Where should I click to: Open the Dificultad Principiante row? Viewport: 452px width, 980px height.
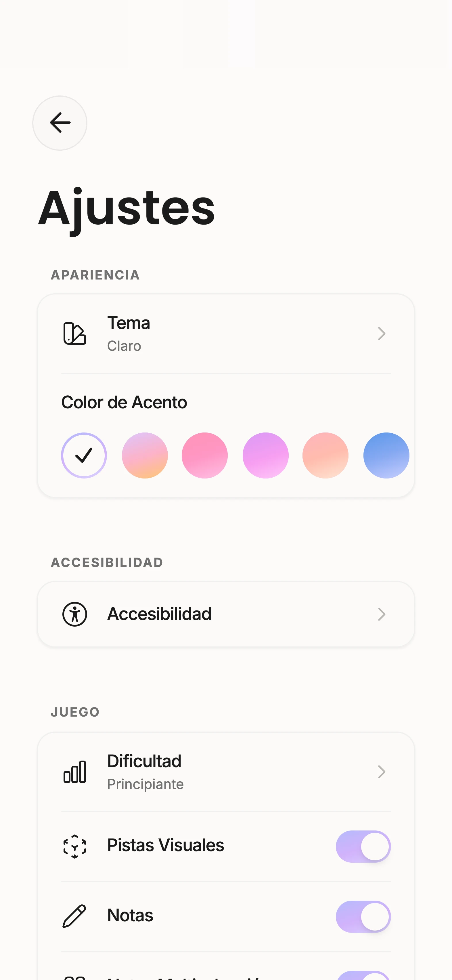(226, 772)
